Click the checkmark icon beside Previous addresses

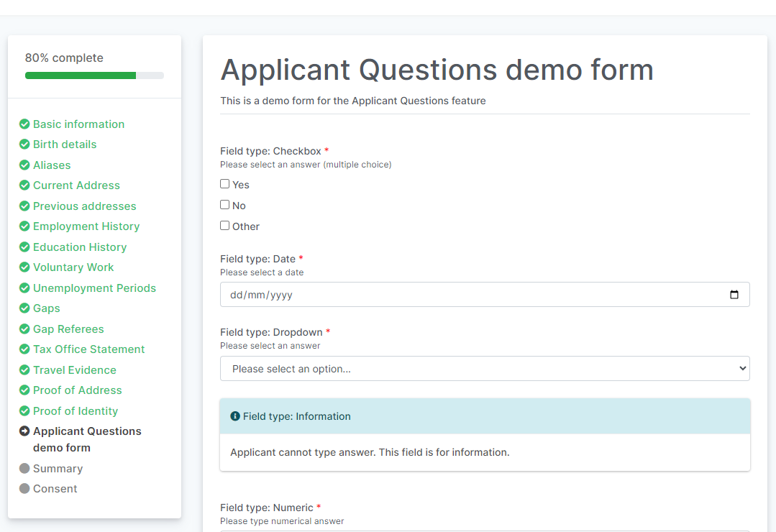tap(24, 206)
